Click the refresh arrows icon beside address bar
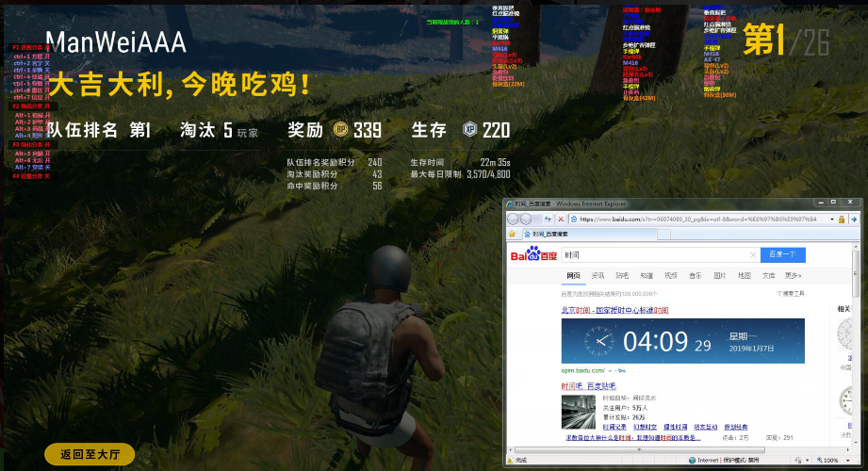 pos(548,219)
